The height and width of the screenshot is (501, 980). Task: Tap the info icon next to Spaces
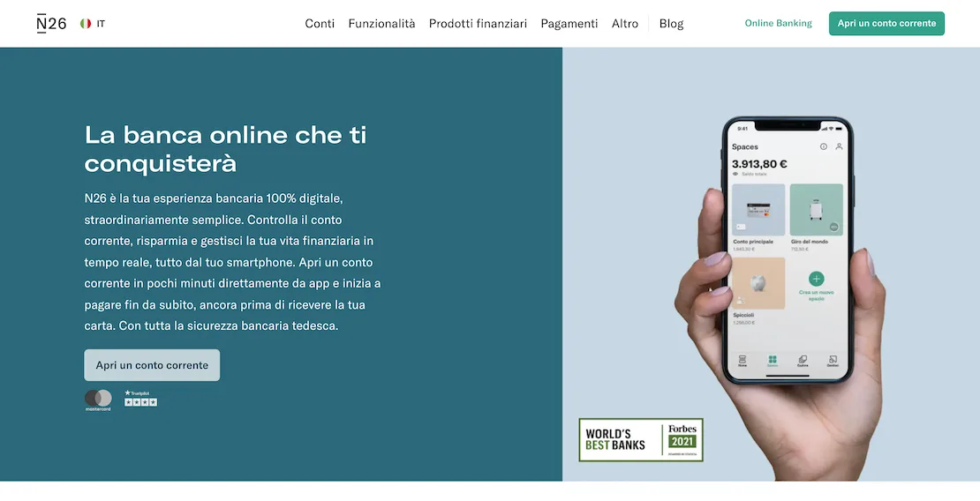[823, 146]
